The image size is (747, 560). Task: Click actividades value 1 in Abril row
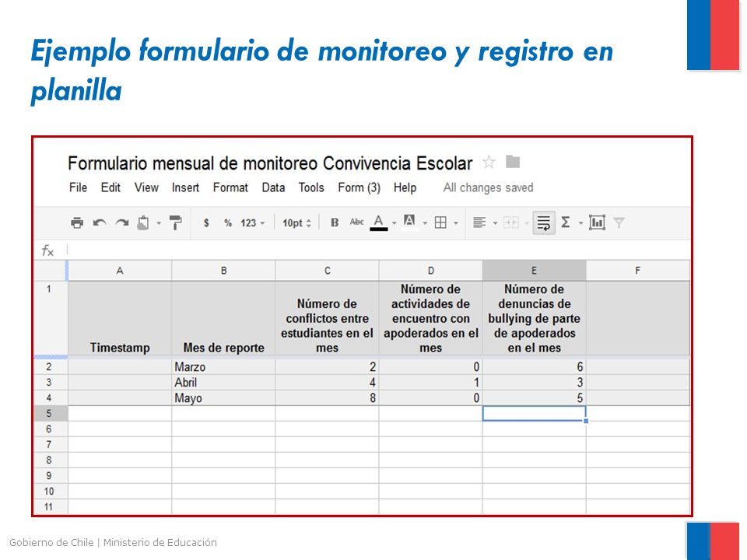(x=430, y=383)
